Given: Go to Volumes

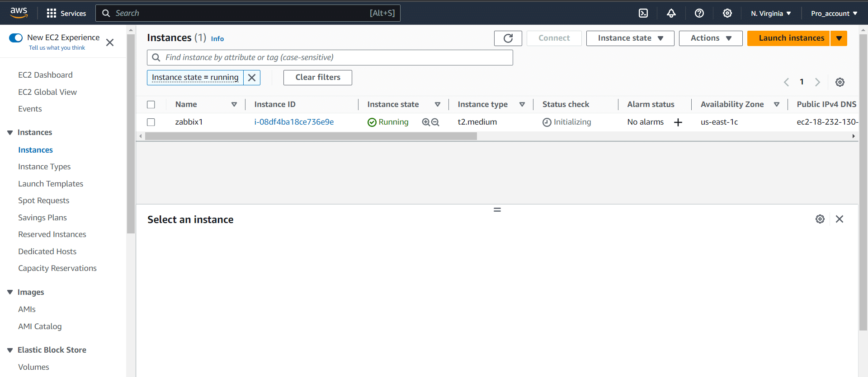Looking at the screenshot, I should coord(33,367).
